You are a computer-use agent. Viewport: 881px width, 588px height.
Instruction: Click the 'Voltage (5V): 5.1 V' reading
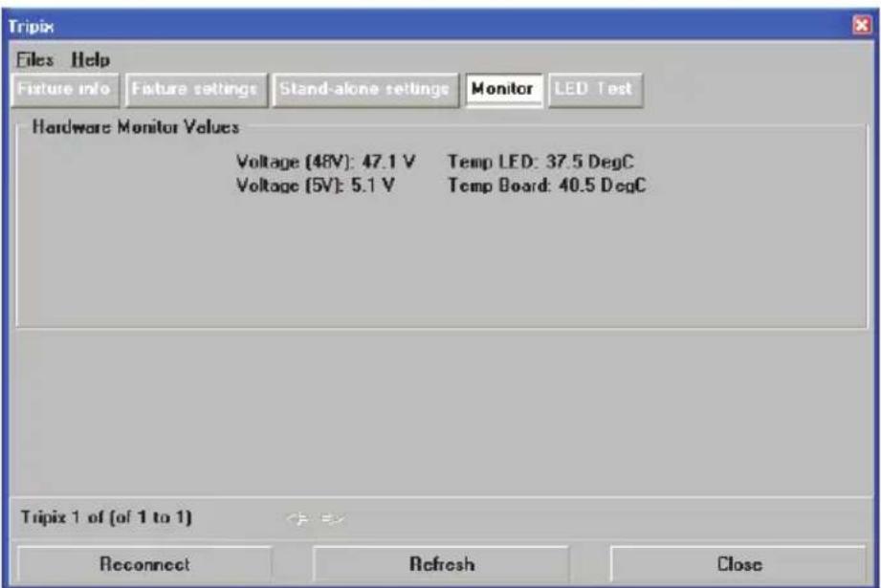click(316, 185)
